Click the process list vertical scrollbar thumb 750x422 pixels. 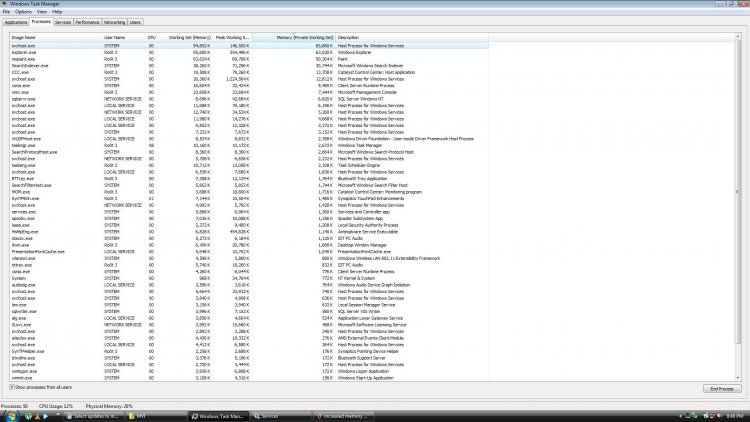(737, 191)
